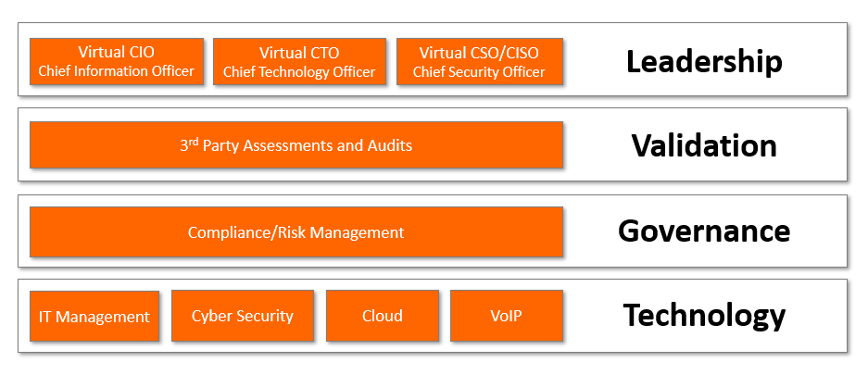Click the VoIP box
Screen dimensions: 868x375
point(506,316)
